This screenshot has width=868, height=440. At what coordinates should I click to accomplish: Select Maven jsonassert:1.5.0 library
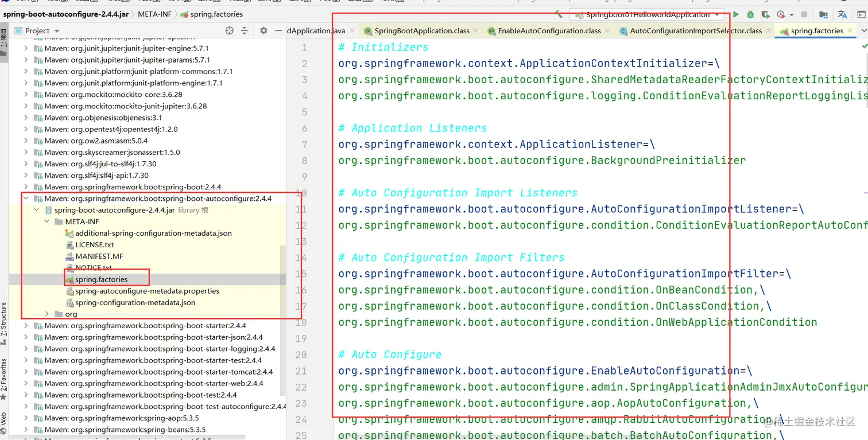click(x=112, y=152)
